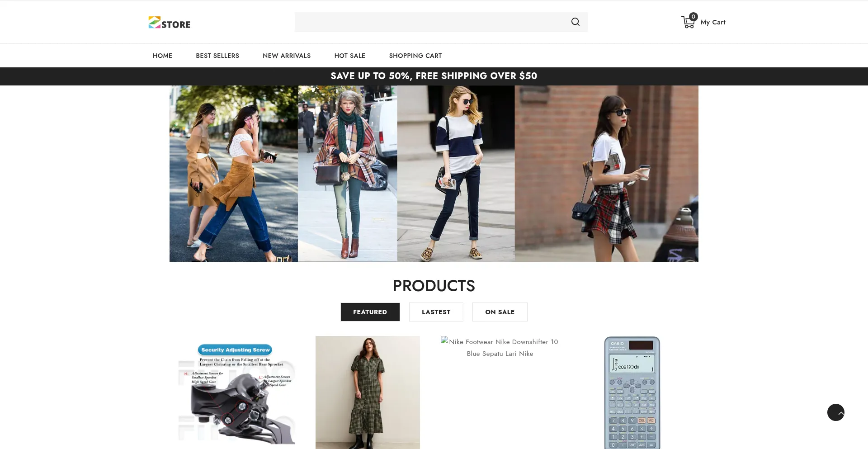Click the STORE logo
The width and height of the screenshot is (868, 449).
pos(170,23)
